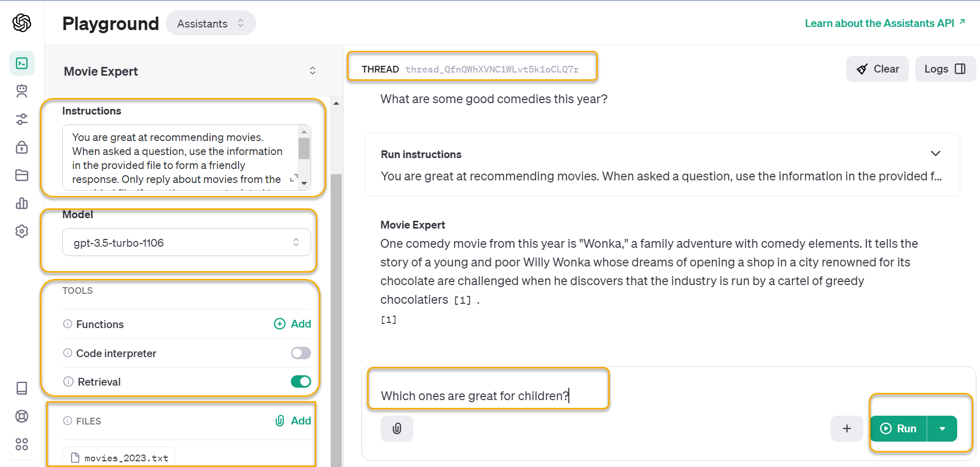Open the Usage bar chart icon
This screenshot has height=467, width=980.
22,203
